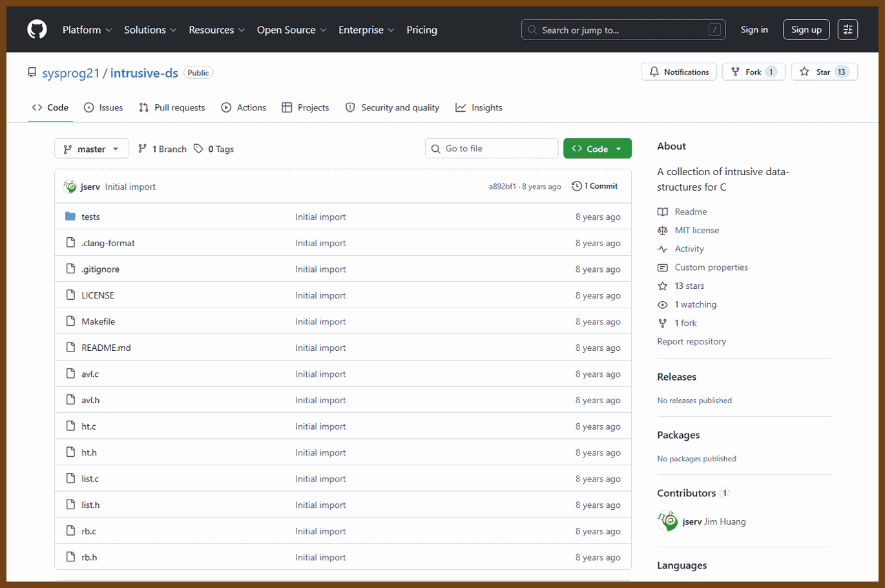
Task: Click the Contributors heading link
Action: (x=693, y=493)
